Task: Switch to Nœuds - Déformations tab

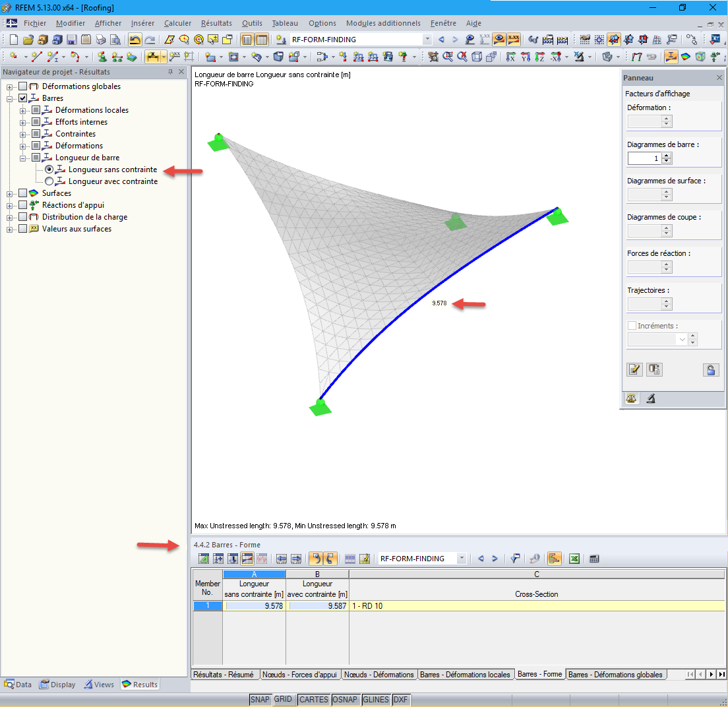Action: coord(379,675)
